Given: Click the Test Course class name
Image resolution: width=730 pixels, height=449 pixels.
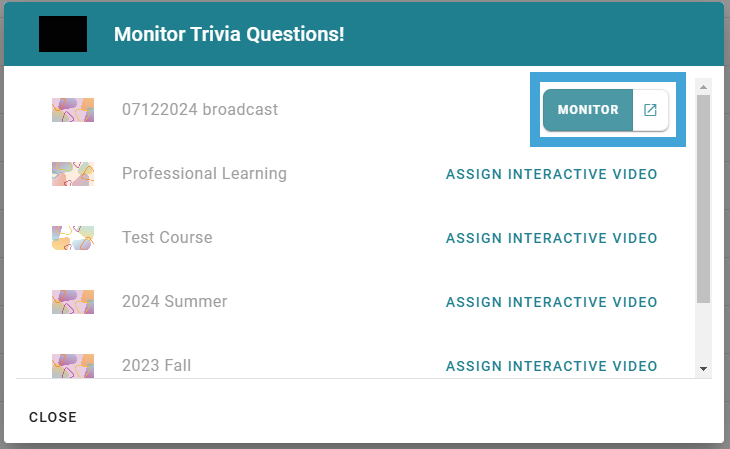Looking at the screenshot, I should [167, 238].
